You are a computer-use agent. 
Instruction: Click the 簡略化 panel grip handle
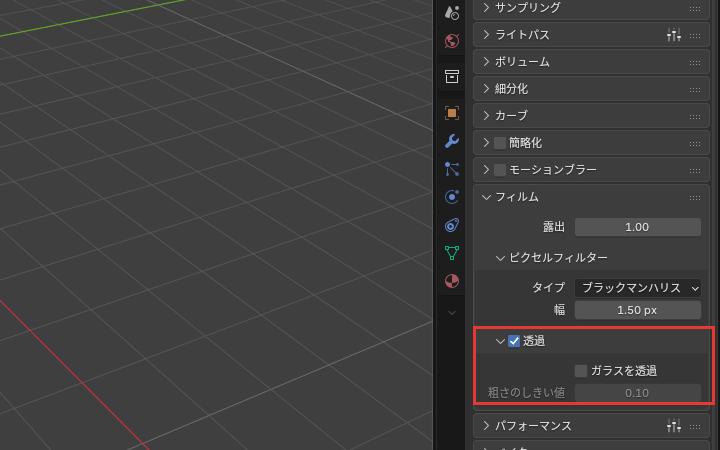coord(695,144)
